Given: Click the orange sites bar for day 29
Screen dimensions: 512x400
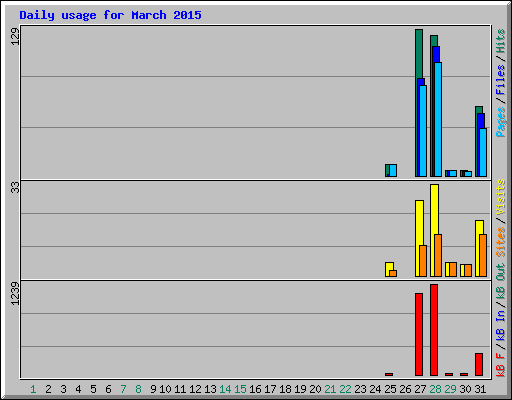Looking at the screenshot, I should pos(453,269).
